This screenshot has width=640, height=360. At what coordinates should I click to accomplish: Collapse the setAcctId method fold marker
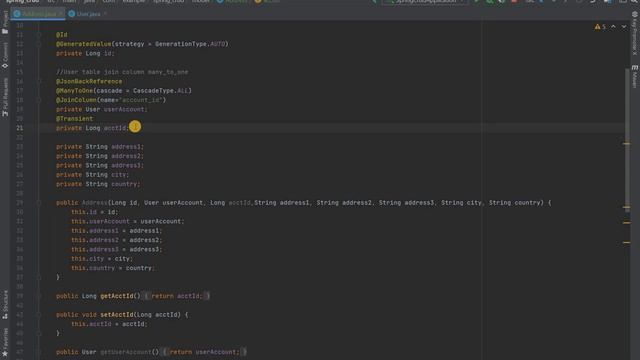point(39,315)
